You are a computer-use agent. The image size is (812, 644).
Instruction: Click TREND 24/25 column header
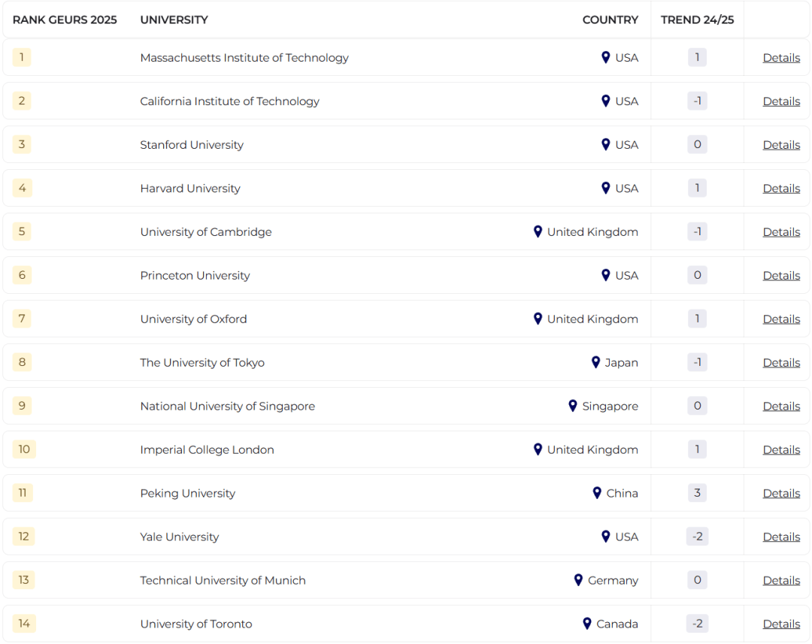click(697, 20)
